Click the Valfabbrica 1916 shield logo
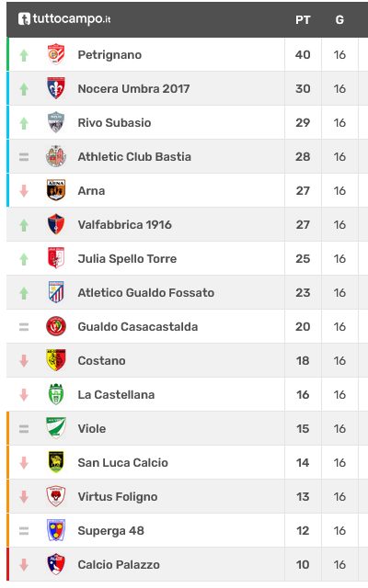 (56, 224)
